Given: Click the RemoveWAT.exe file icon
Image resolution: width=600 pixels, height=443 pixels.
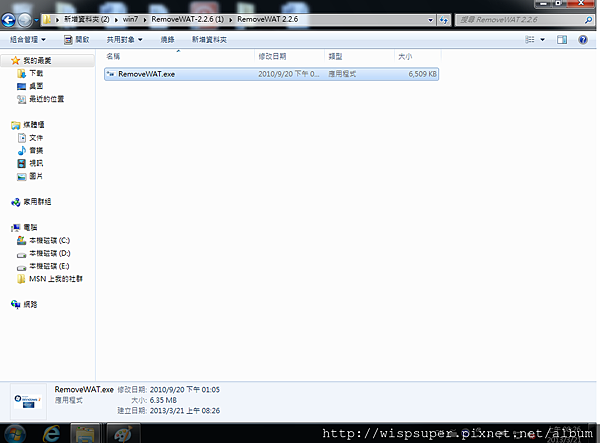Looking at the screenshot, I should 111,74.
